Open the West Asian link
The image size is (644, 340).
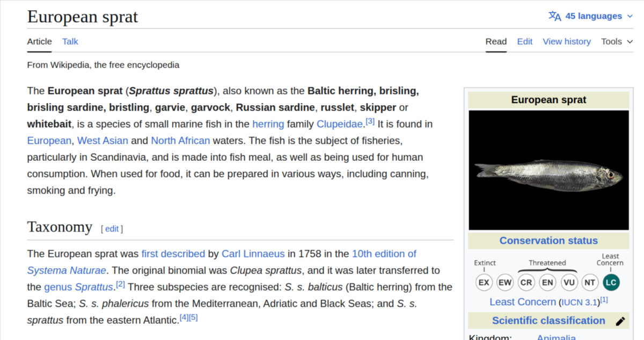(103, 141)
